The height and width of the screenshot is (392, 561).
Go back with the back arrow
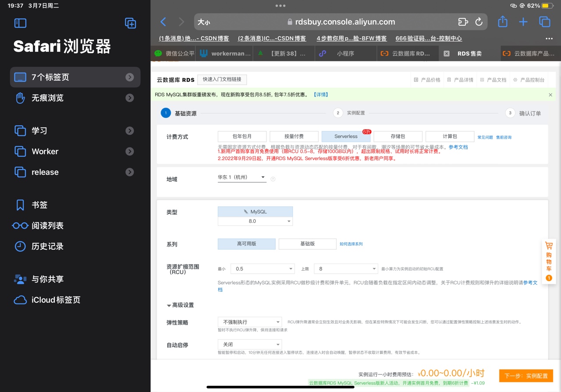pyautogui.click(x=163, y=22)
